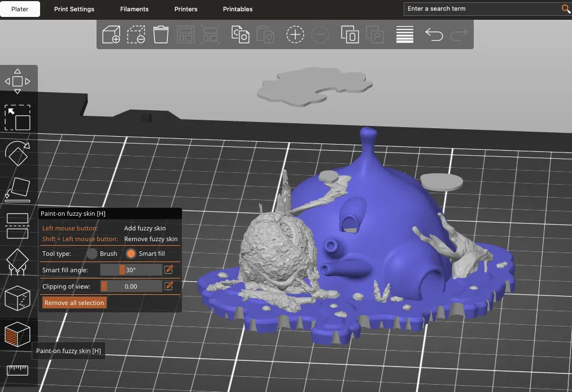Select the Move tool in left sidebar

tap(18, 81)
